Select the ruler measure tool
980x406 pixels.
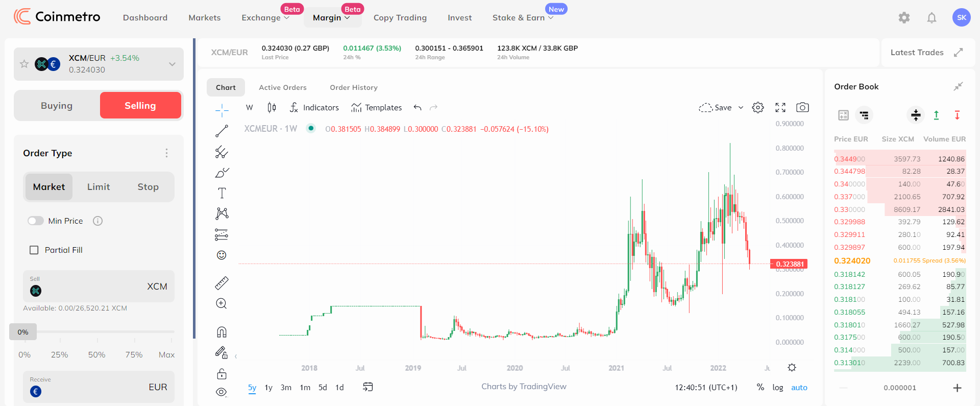tap(222, 283)
